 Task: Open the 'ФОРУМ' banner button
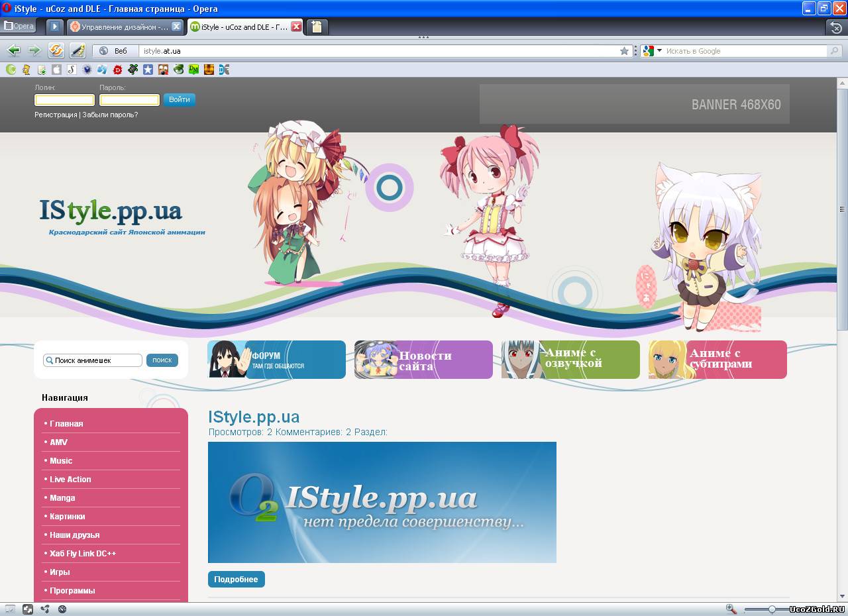(x=276, y=360)
